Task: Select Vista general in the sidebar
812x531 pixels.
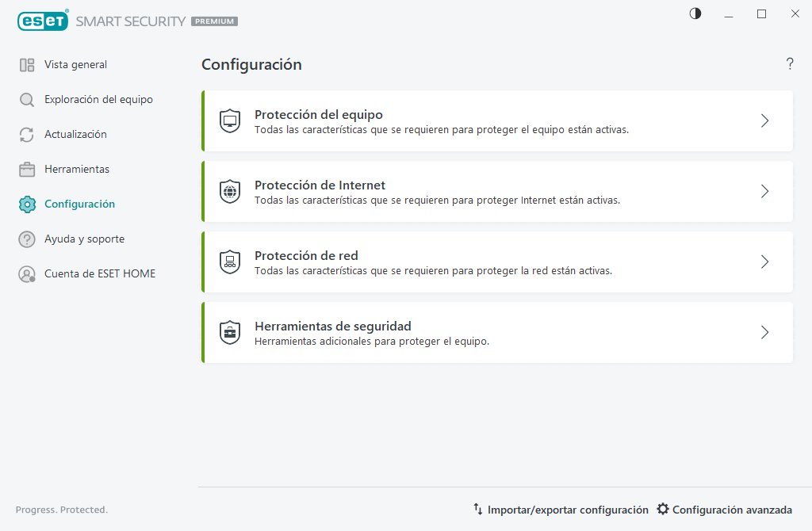Action: coord(75,64)
